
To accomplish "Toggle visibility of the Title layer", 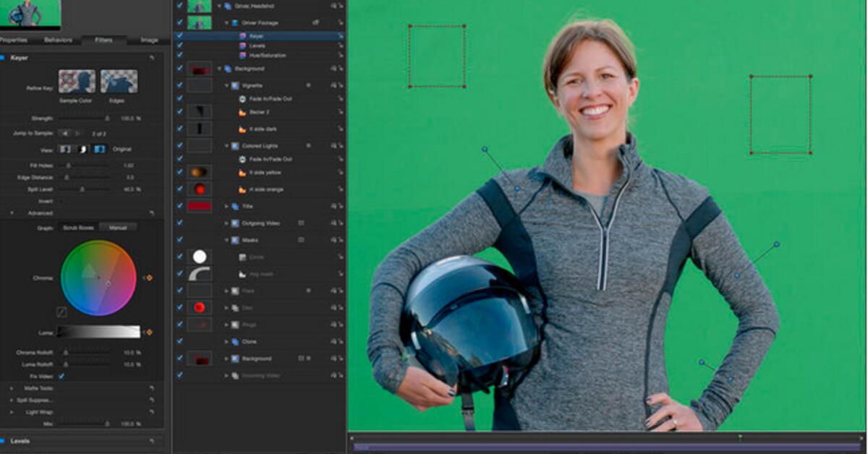I will 179,206.
